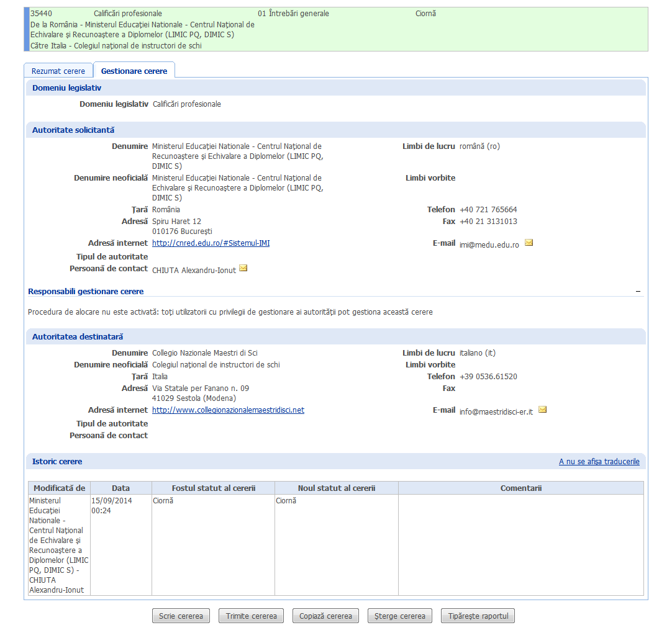The width and height of the screenshot is (672, 638).
Task: Click envelope icon beside CHIUTA Alexandru-Ionut
Action: point(243,269)
